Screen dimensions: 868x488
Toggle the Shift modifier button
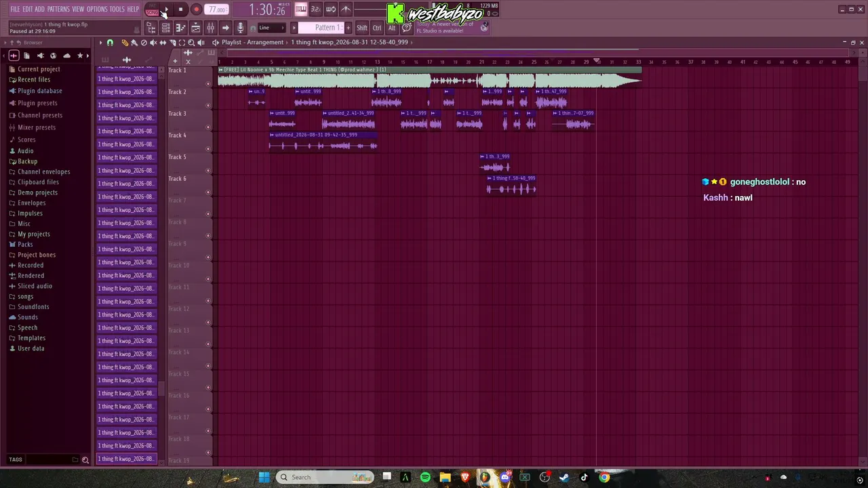click(362, 28)
